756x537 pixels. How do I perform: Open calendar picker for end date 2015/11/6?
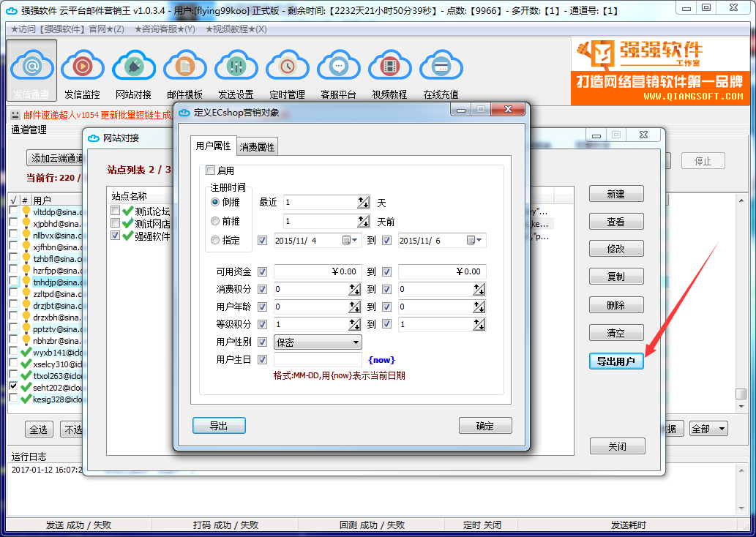tap(474, 240)
